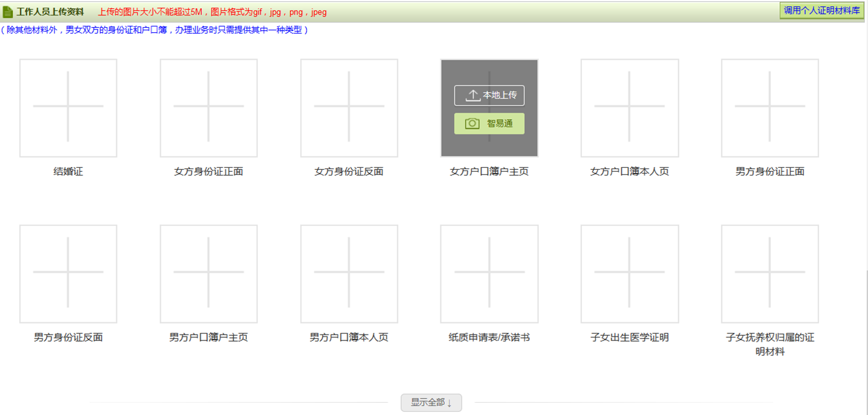This screenshot has width=868, height=415.
Task: Click the plus icon above 结婚证
Action: [x=68, y=107]
